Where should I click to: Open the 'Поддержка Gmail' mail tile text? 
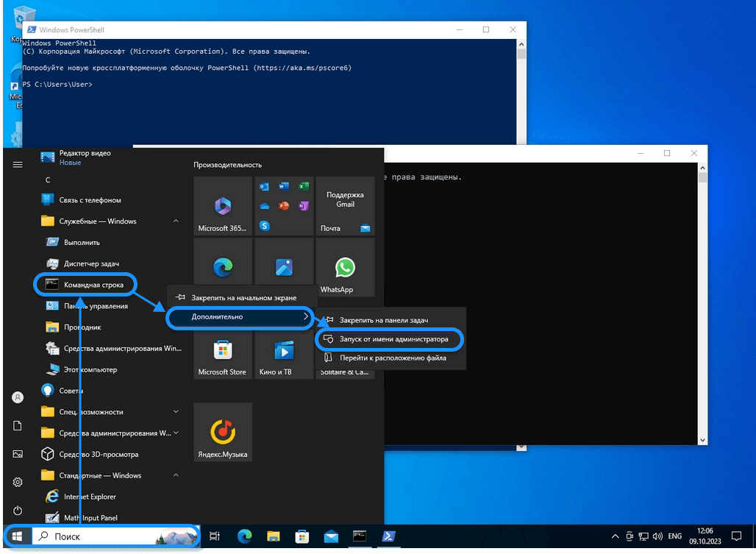tap(345, 199)
